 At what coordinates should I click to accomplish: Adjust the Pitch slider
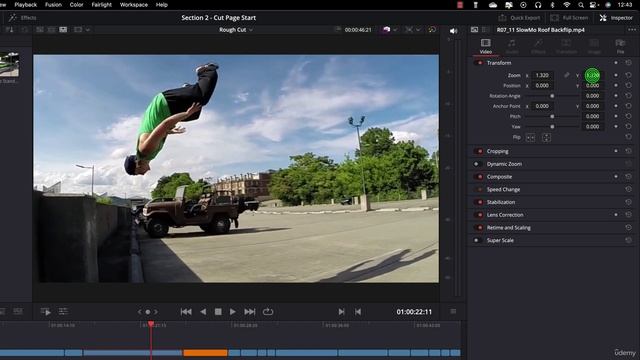[x=552, y=116]
